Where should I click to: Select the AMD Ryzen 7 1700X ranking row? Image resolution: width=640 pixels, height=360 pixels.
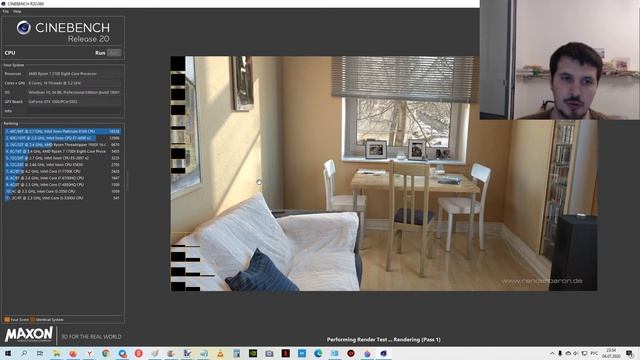(x=63, y=151)
